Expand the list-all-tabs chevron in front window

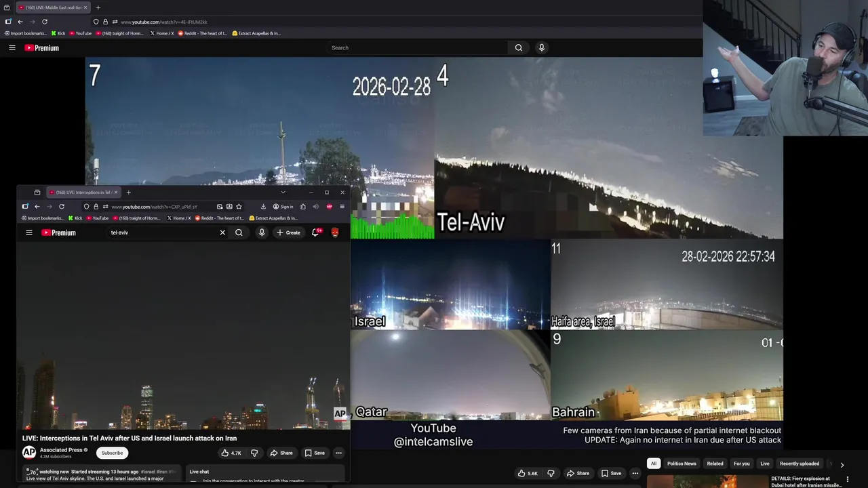pos(283,192)
